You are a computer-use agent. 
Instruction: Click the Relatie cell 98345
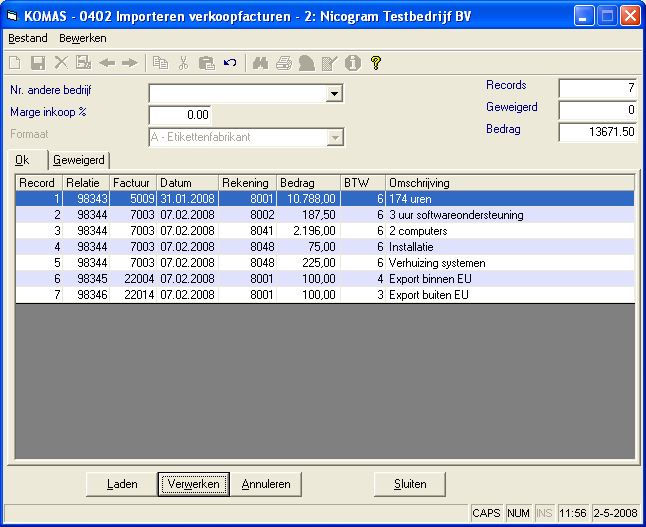pos(86,279)
